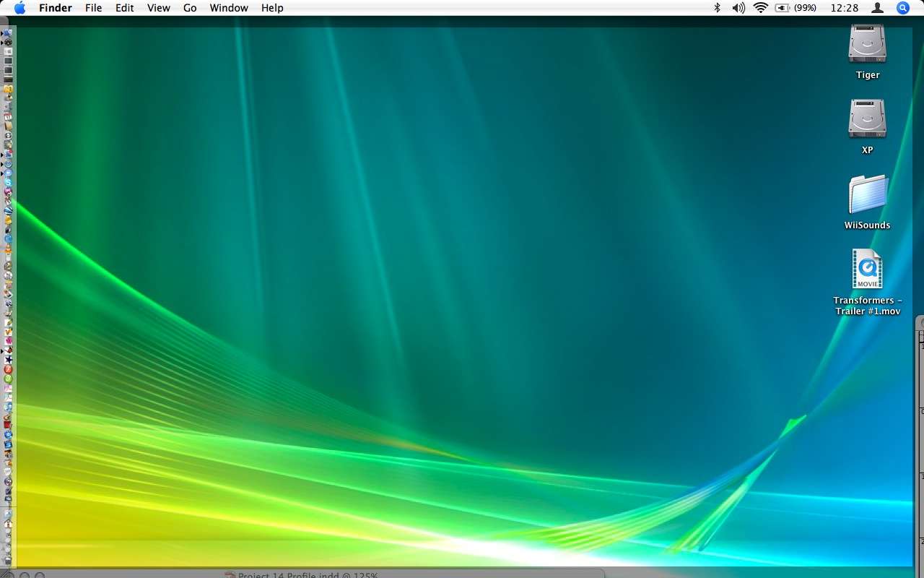The height and width of the screenshot is (578, 924).
Task: Open the Go menu
Action: click(x=190, y=8)
